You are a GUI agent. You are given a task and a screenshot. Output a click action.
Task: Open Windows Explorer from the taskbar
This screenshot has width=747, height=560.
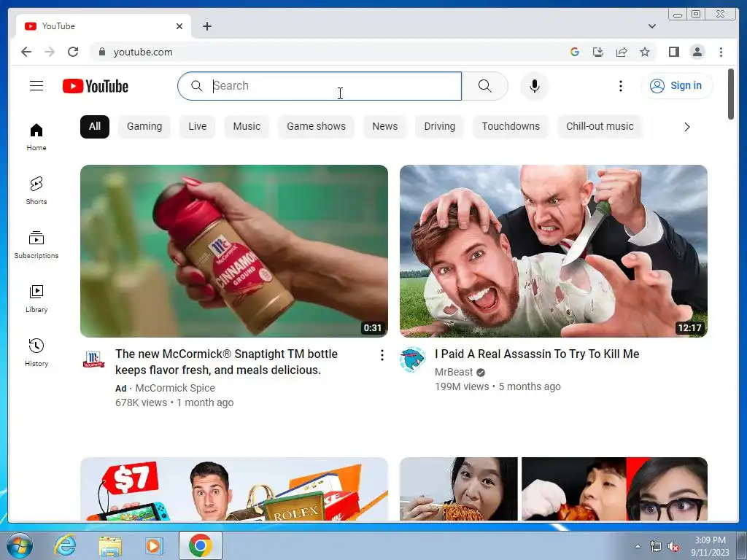click(x=110, y=545)
